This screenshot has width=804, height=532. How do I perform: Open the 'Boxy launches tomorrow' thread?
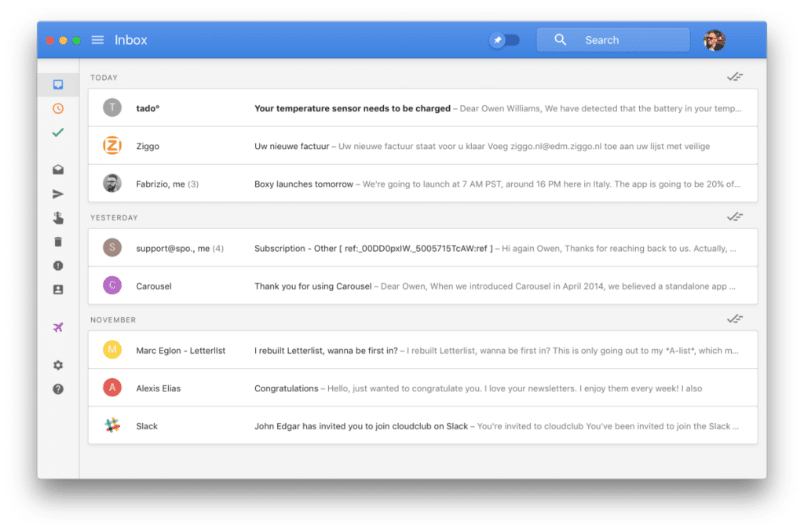tap(422, 184)
